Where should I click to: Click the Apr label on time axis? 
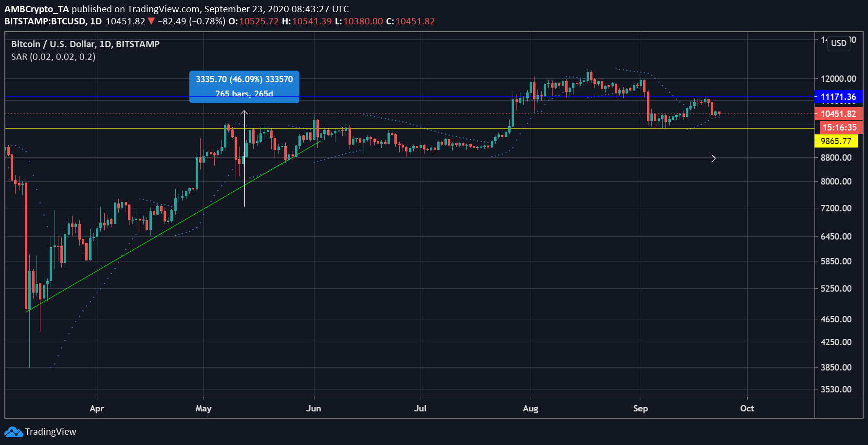97,408
